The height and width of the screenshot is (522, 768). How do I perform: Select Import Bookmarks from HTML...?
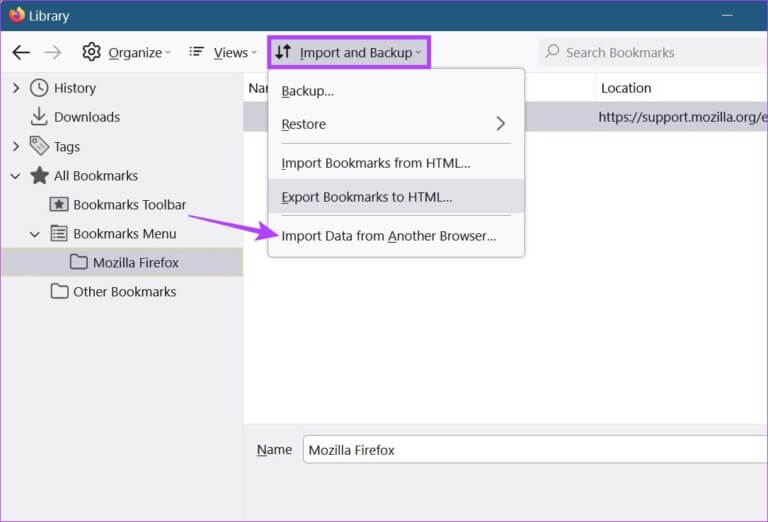[x=396, y=163]
